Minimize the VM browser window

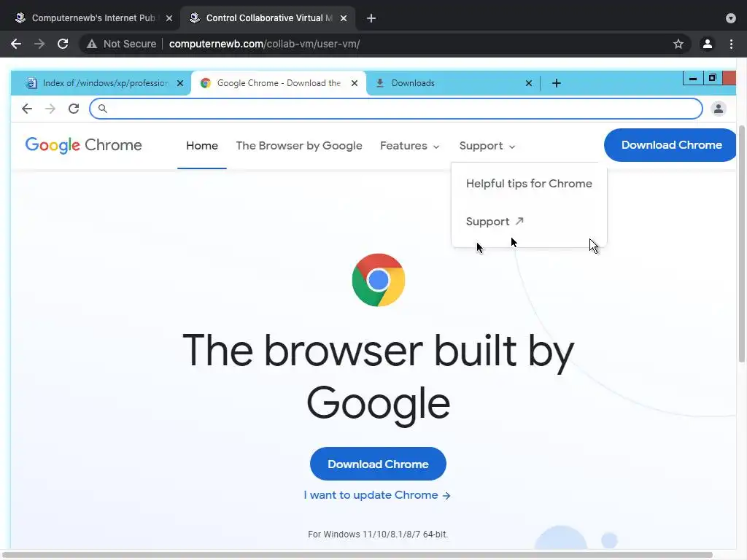pyautogui.click(x=693, y=78)
